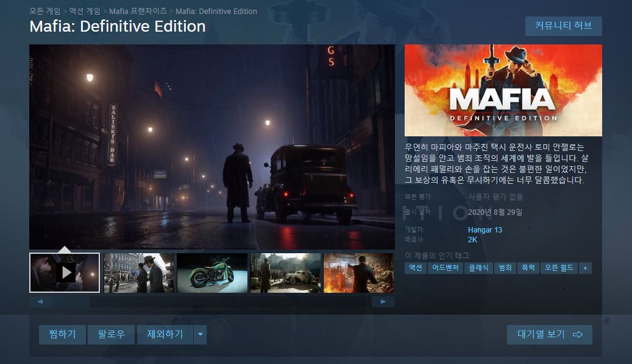
Task: Select the 범죄 tag
Action: [x=505, y=268]
